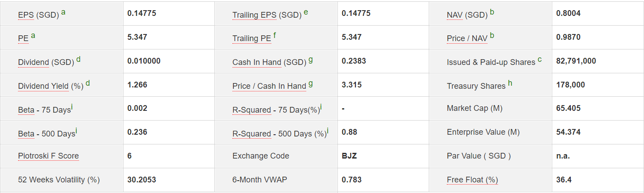Open the PE definition link
This screenshot has width=644, height=193.
tap(23, 38)
